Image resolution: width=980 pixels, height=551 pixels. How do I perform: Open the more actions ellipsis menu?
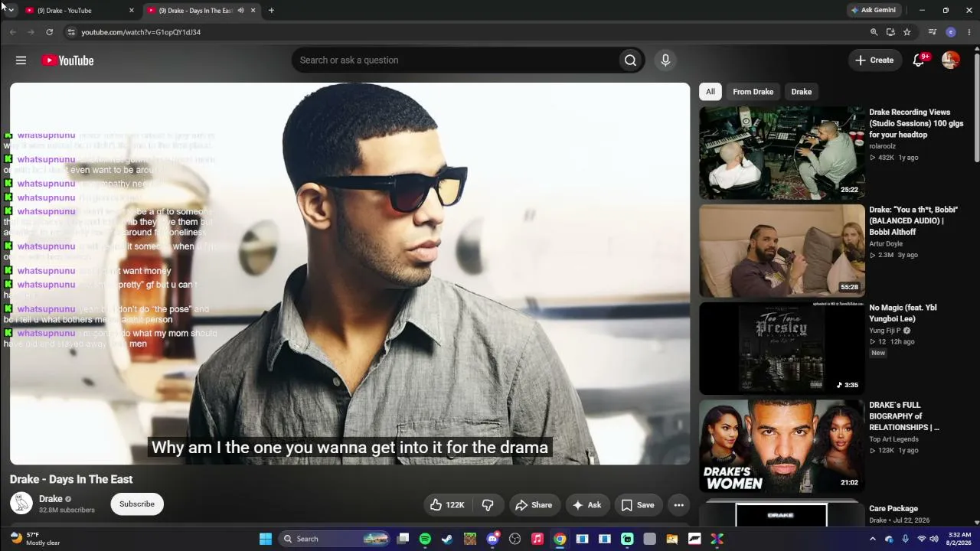tap(678, 505)
